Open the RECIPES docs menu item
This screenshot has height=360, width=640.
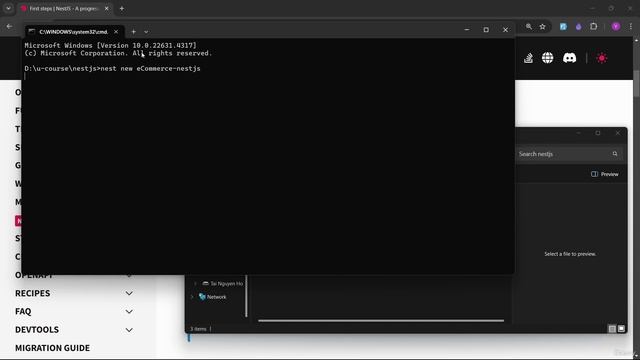coord(33,293)
